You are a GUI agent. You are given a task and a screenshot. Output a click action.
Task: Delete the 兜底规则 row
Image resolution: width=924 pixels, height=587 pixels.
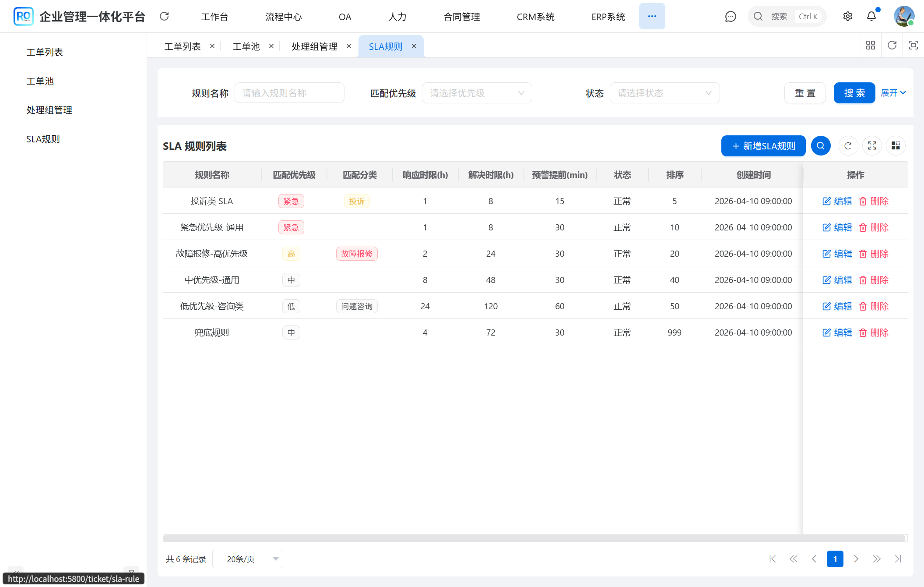coord(874,332)
